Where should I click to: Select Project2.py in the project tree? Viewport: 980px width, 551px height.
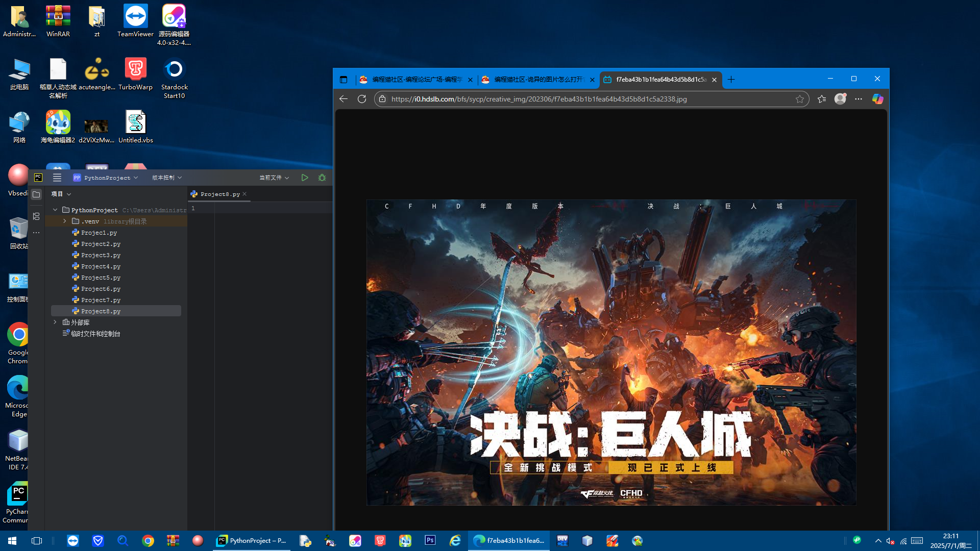(101, 244)
